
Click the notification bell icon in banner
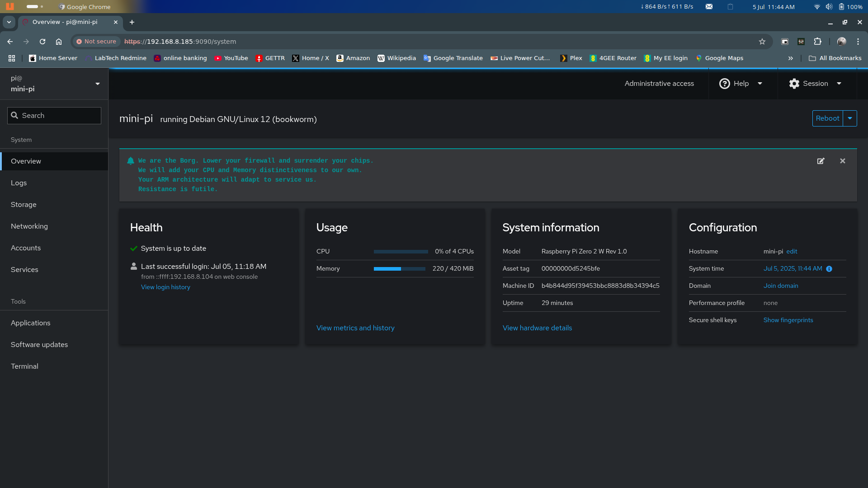131,161
